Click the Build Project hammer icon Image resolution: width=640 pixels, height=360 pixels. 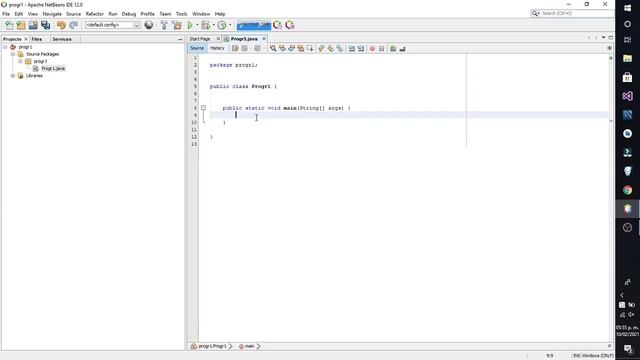pos(164,25)
